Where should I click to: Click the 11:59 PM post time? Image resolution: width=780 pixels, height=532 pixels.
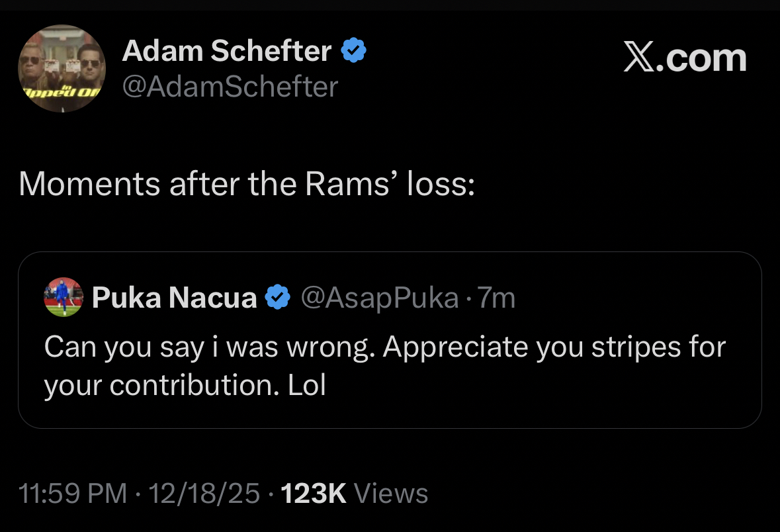pyautogui.click(x=73, y=494)
